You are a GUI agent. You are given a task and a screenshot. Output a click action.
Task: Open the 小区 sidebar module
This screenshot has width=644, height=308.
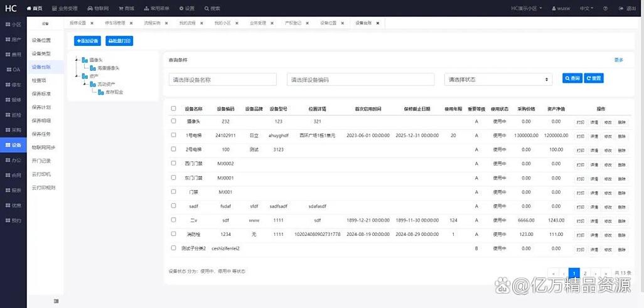(x=13, y=24)
